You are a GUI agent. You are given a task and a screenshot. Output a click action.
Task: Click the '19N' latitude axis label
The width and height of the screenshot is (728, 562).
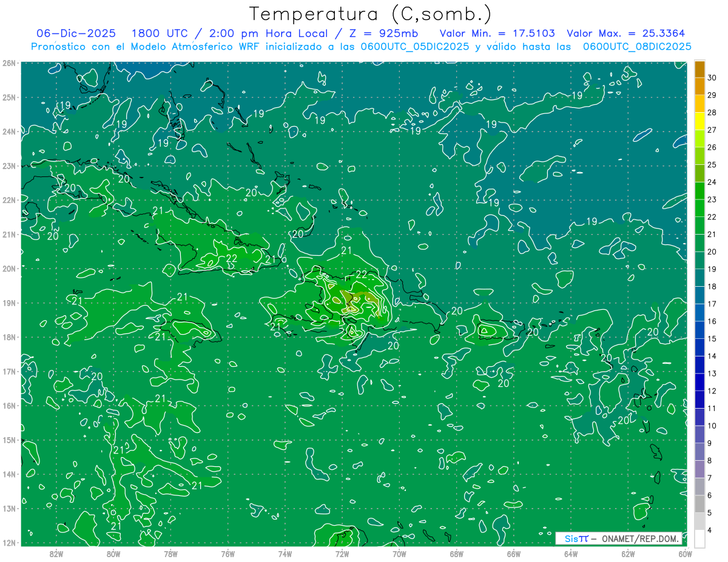[8, 303]
